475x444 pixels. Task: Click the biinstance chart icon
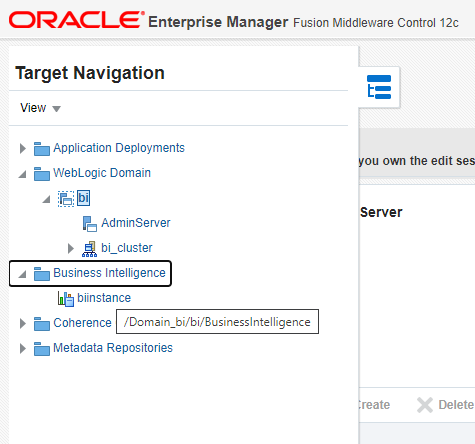click(66, 299)
